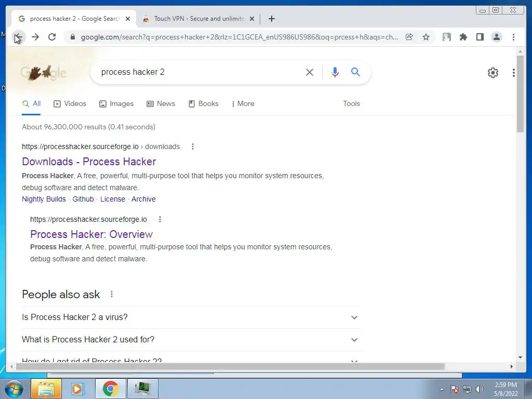Close the process hacker 2 tab

(x=128, y=19)
